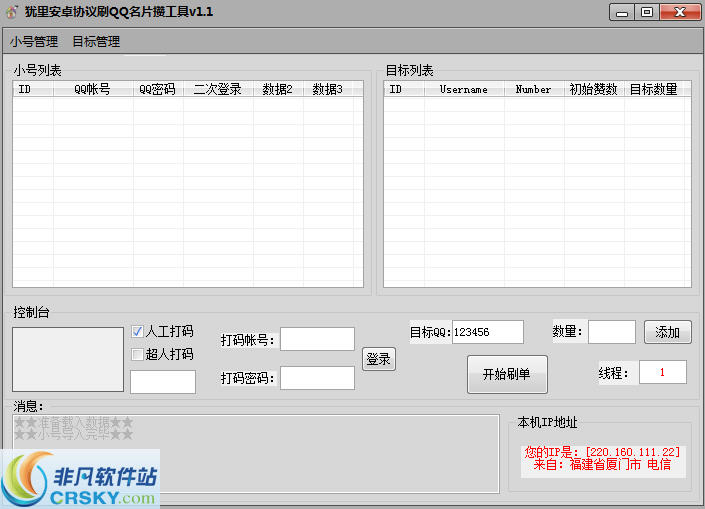The image size is (705, 509).
Task: Maximize the application window
Action: (x=647, y=12)
